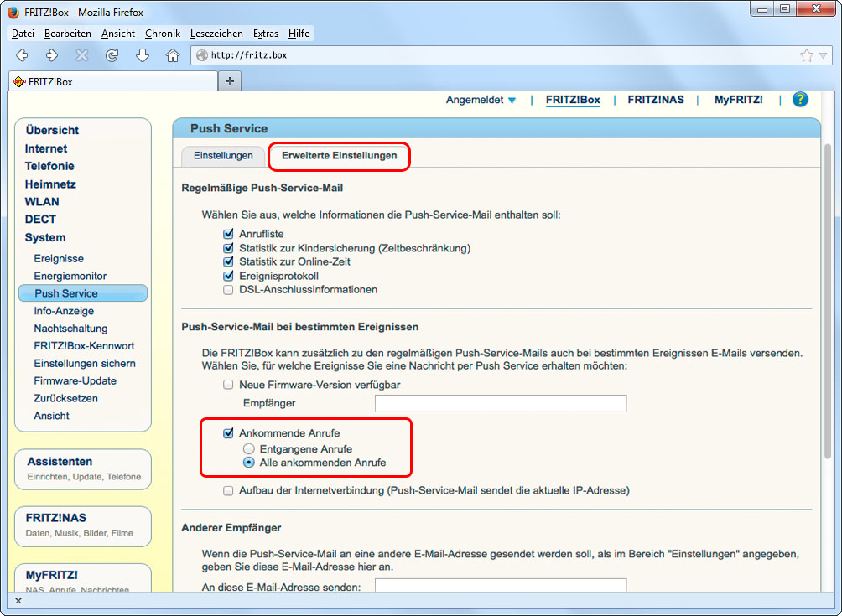Enable Aufbau der Internetverbindung checkbox

coord(228,490)
